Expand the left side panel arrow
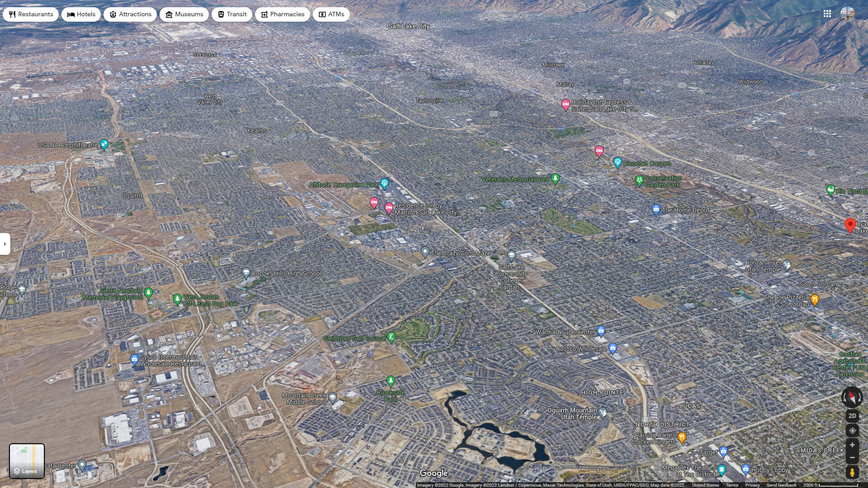Screen dimensions: 868x488 point(5,244)
